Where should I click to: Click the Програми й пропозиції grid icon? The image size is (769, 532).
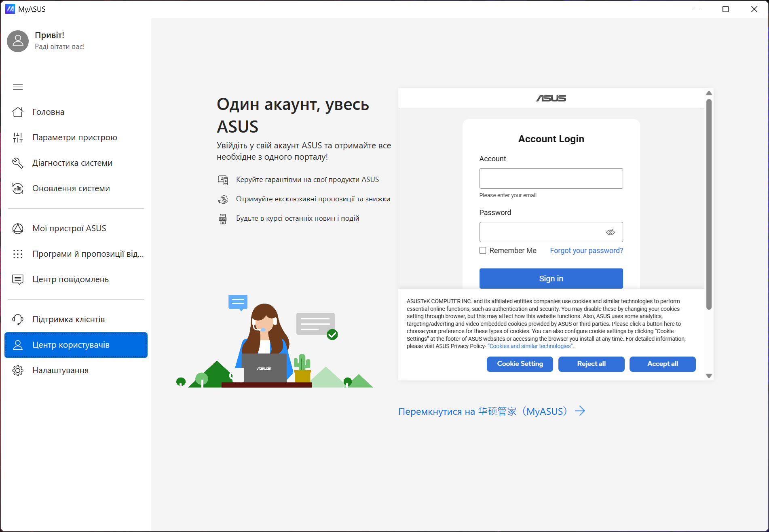tap(18, 254)
